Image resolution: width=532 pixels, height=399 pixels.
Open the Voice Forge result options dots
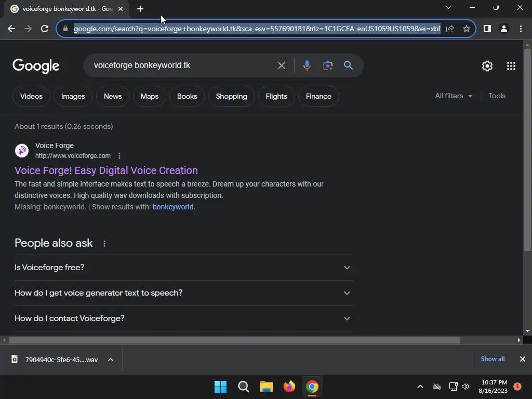[119, 156]
